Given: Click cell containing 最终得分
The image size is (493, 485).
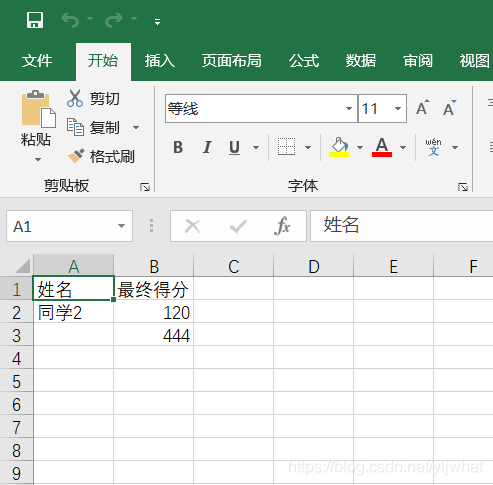Looking at the screenshot, I should (x=154, y=289).
